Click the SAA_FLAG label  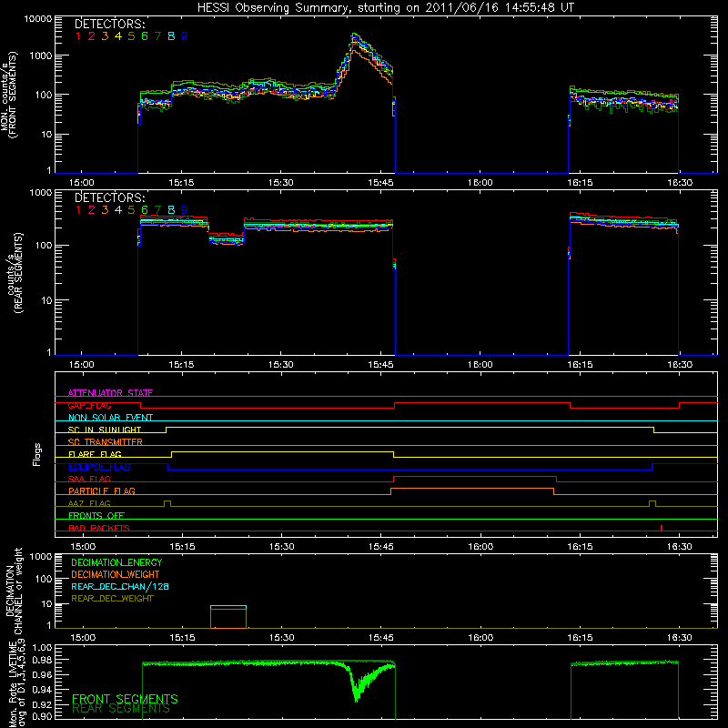pyautogui.click(x=89, y=480)
